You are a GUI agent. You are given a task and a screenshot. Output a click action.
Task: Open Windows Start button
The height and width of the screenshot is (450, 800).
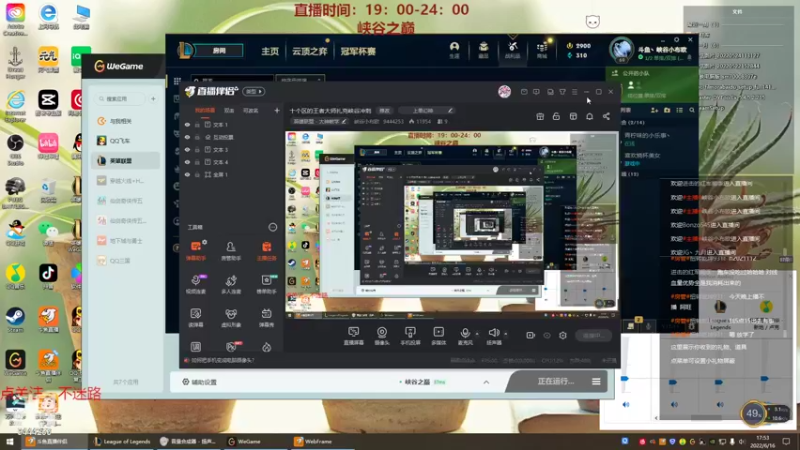coord(9,441)
